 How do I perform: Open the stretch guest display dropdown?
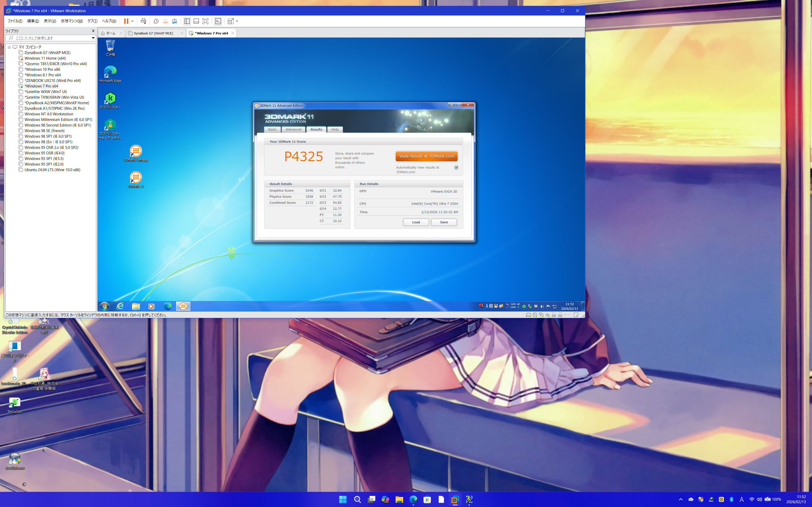pos(237,21)
